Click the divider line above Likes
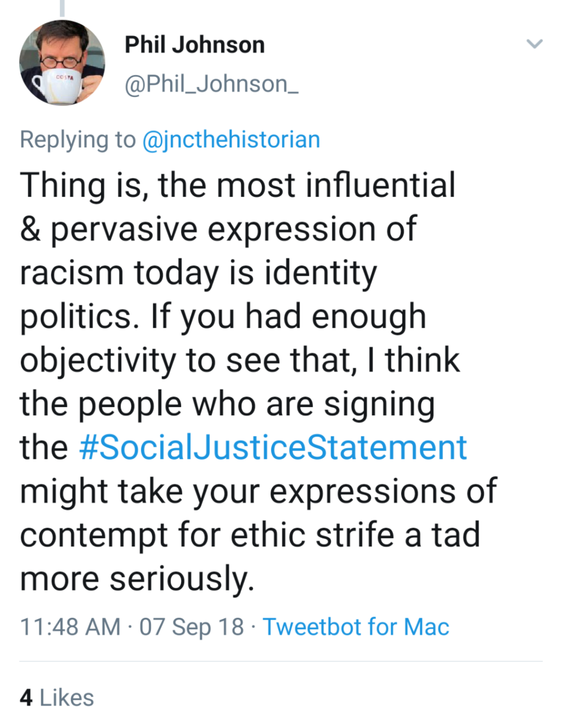The height and width of the screenshot is (728, 562). point(281,661)
